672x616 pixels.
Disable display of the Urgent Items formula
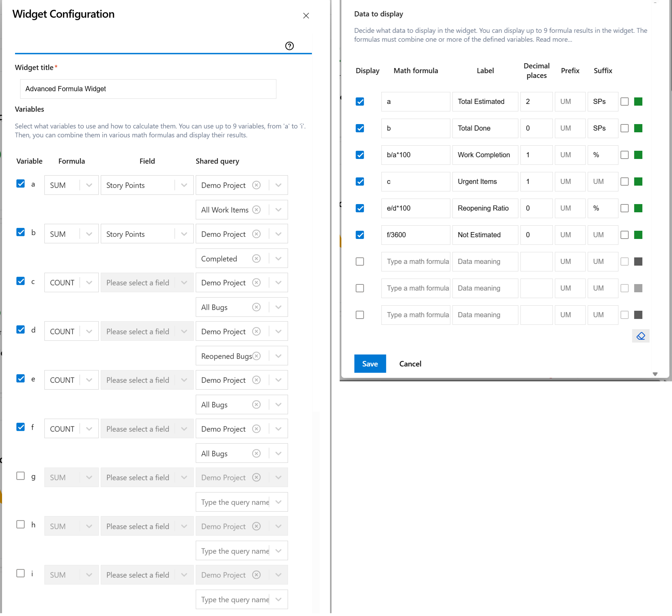pyautogui.click(x=360, y=182)
